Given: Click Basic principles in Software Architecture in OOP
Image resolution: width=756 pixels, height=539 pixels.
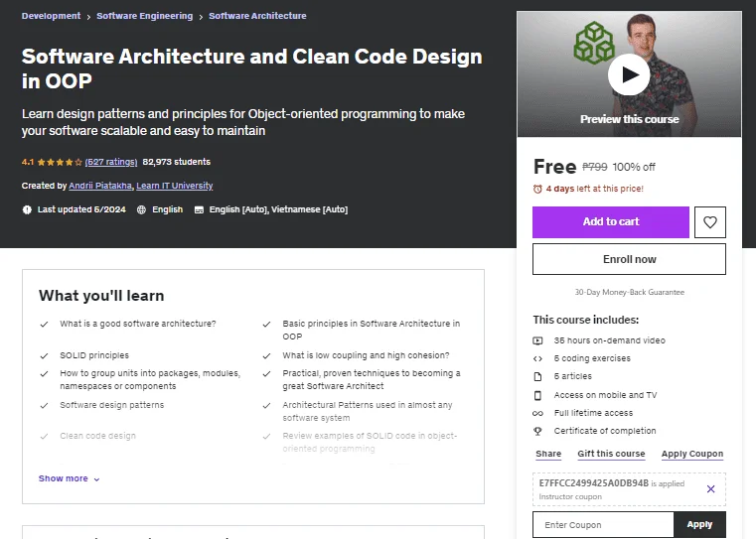Looking at the screenshot, I should coord(372,330).
